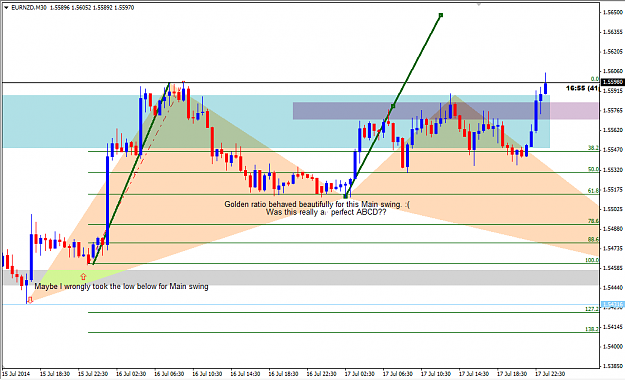Image resolution: width=625 pixels, height=380 pixels.
Task: Select the trend line start handle above 'Golden ratio' text
Action: click(x=346, y=196)
